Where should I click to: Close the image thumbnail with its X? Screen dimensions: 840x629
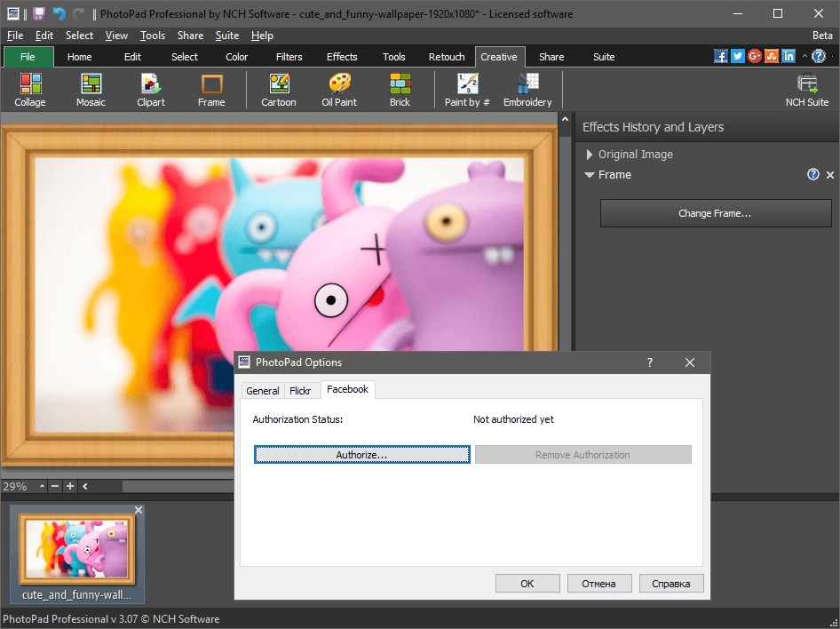click(x=139, y=510)
